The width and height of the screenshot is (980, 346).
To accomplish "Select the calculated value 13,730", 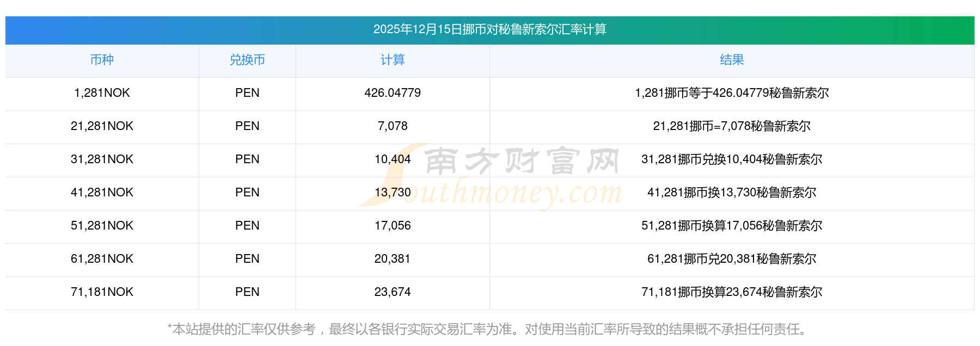I will [393, 193].
